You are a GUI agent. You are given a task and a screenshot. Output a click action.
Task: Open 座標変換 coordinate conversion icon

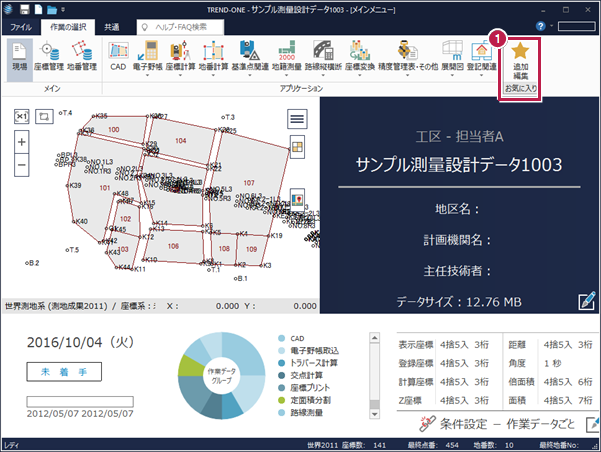(360, 56)
